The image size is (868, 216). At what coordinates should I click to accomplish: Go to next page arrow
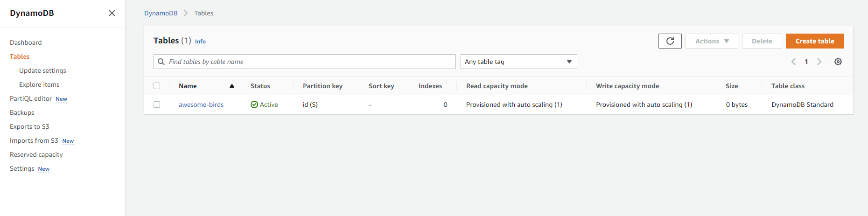[819, 62]
